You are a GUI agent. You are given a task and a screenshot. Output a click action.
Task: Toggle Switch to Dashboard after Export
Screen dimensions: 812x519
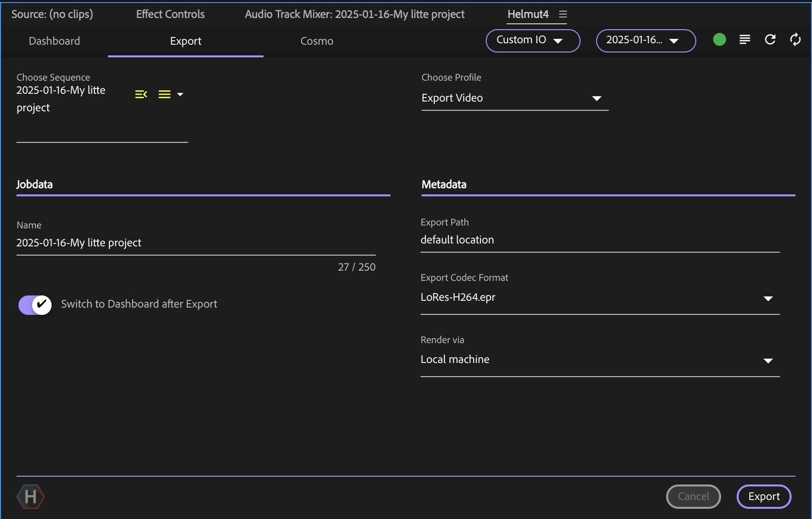35,305
